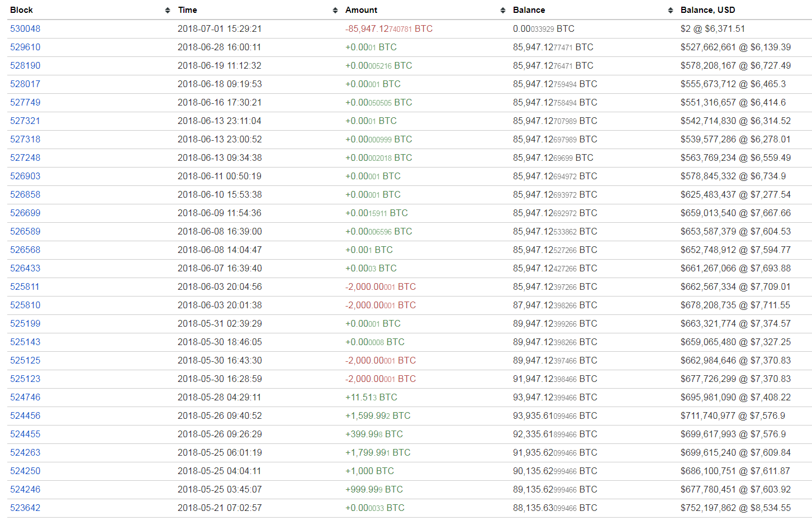
Task: Open block 528190 link
Action: click(25, 66)
